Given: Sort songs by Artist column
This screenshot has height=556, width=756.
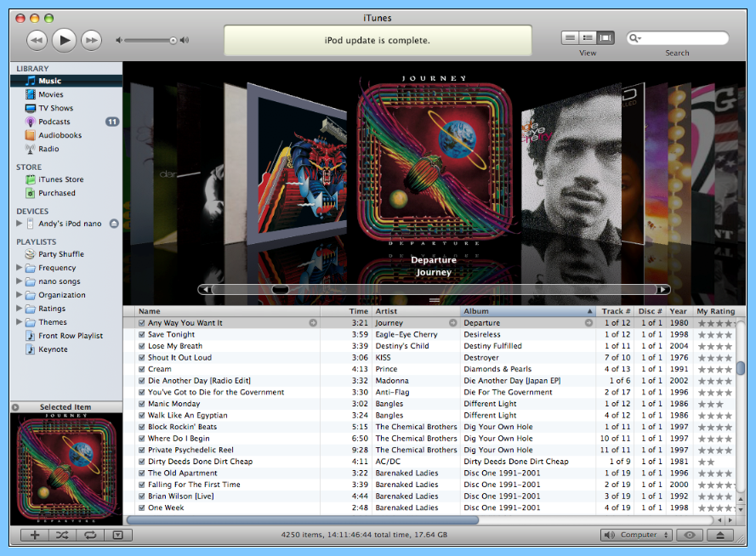Looking at the screenshot, I should click(417, 311).
